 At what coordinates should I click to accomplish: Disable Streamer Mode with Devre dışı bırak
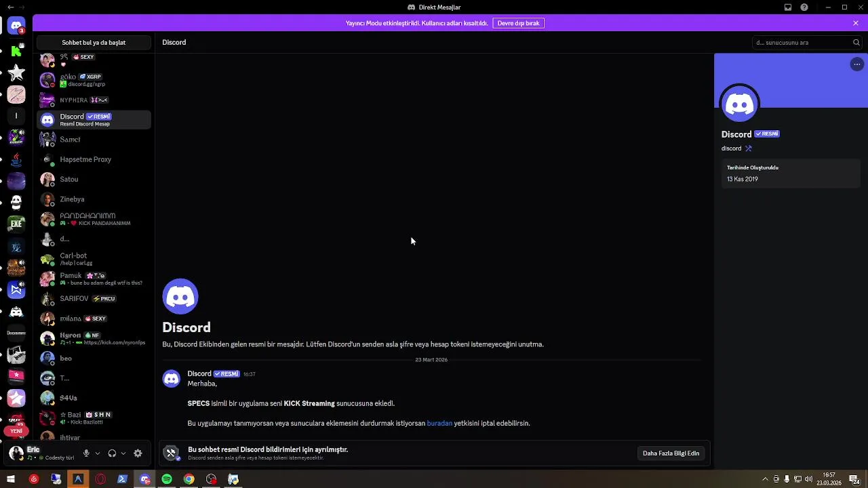(518, 23)
